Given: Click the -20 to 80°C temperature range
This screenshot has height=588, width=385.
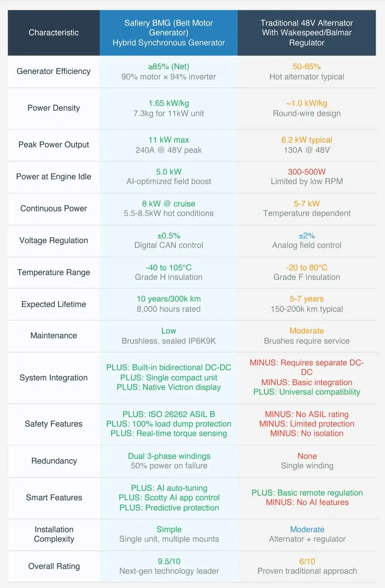Looking at the screenshot, I should coord(306,267).
